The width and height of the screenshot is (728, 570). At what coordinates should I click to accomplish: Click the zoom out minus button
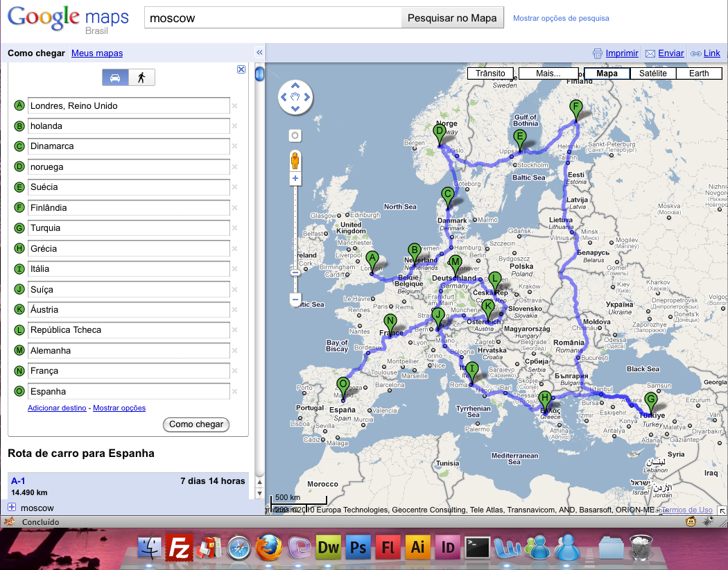(295, 300)
